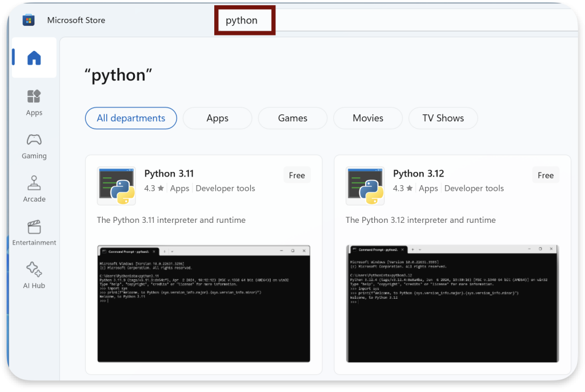Click the "python" results heading

(119, 75)
